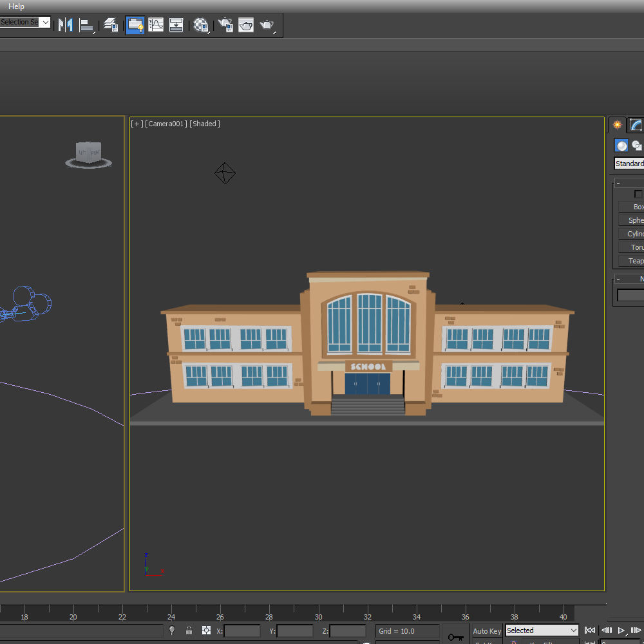
Task: Click the Set Keys key icon
Action: 455,637
